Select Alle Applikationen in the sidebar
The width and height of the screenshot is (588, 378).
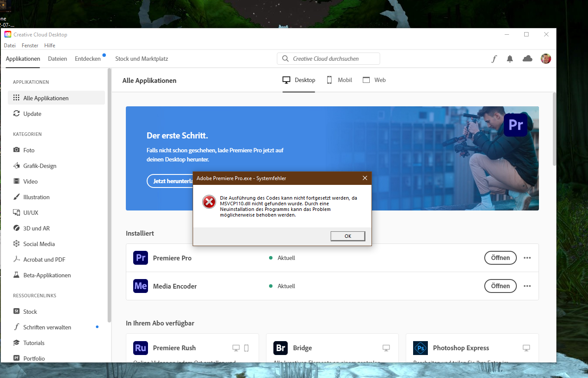[x=56, y=98]
